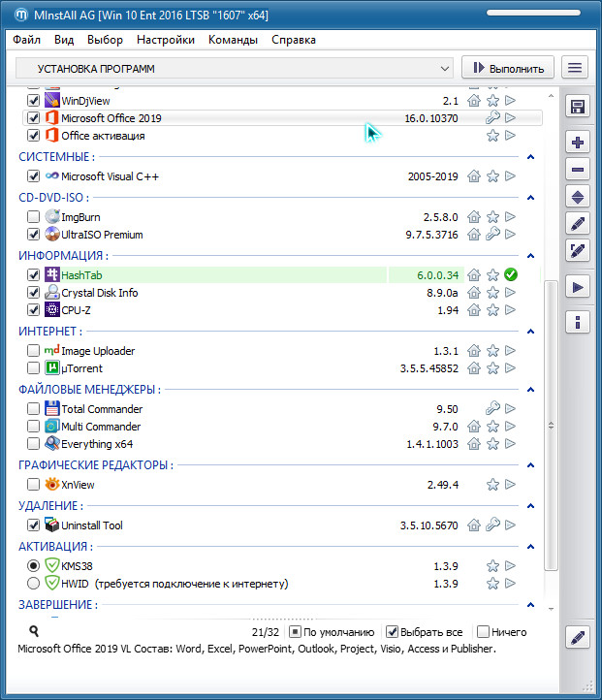The image size is (602, 700).
Task: Select the KMS38 radio button
Action: coord(34,566)
